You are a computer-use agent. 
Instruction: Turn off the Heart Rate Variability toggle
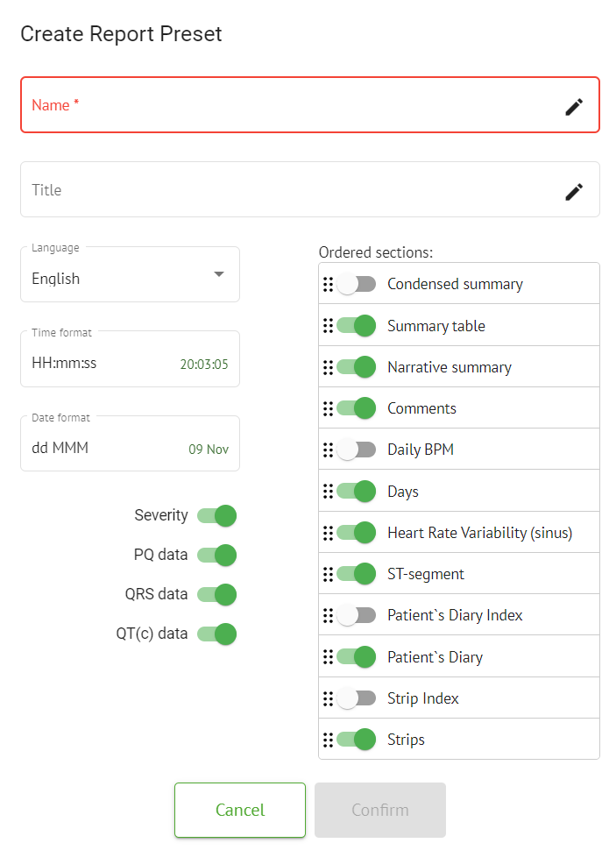(x=356, y=533)
